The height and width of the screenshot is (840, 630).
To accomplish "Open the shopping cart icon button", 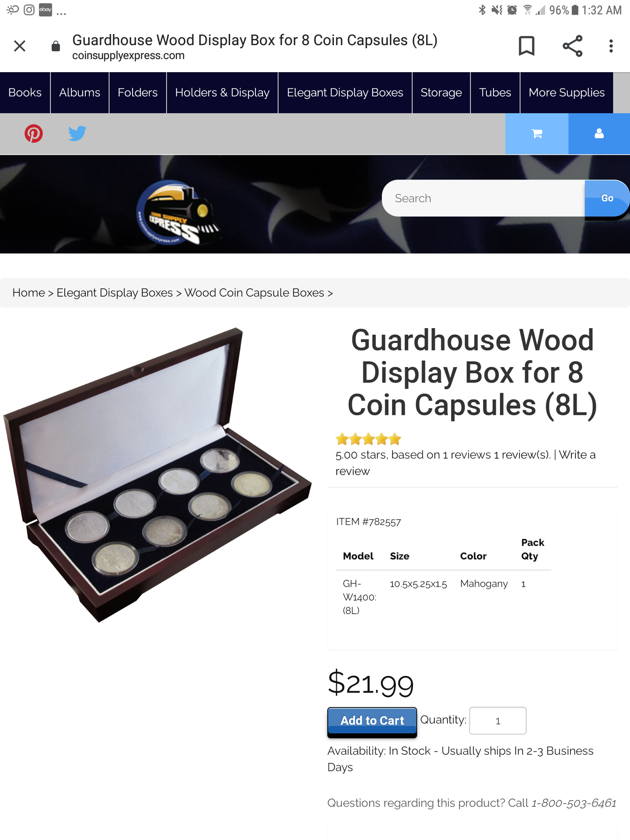I will click(x=537, y=134).
